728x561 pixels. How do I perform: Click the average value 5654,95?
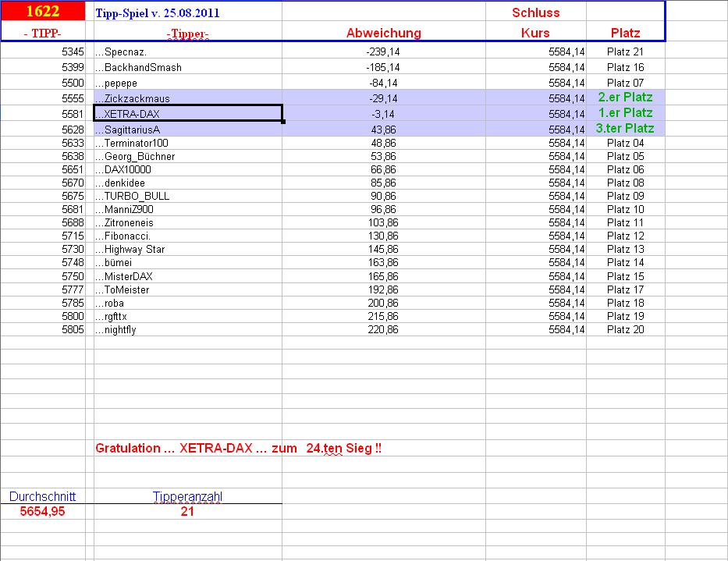point(41,511)
